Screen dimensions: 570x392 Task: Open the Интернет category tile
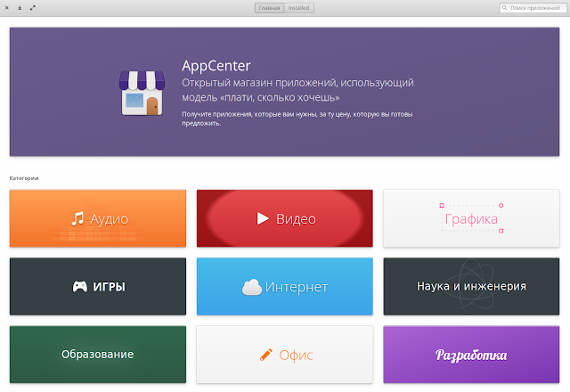point(285,287)
